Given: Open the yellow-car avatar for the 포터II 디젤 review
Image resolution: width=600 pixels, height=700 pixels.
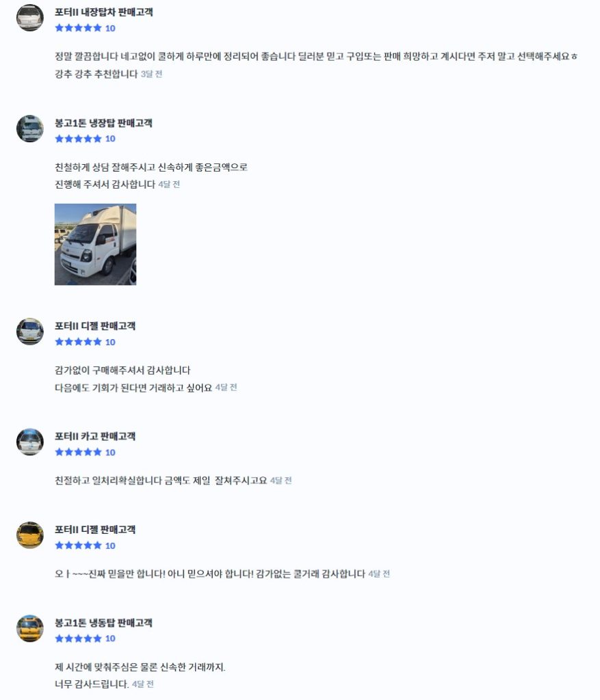Looking at the screenshot, I should tap(30, 535).
